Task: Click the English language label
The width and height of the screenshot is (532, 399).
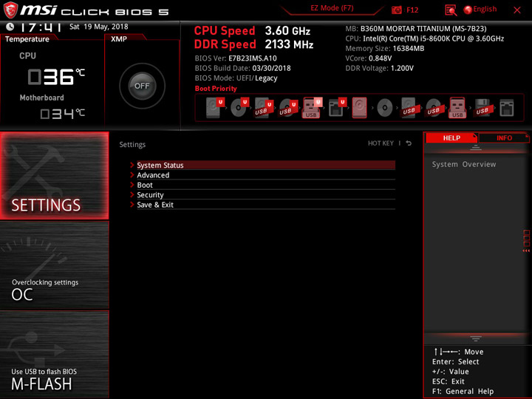Action: (485, 9)
